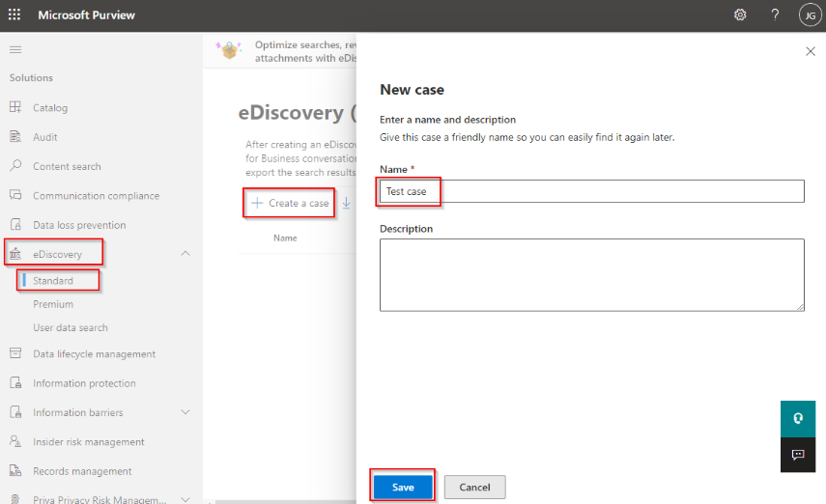Expand the Priva Privacy Risk Management chevron
The height and width of the screenshot is (504, 826).
coord(186,500)
